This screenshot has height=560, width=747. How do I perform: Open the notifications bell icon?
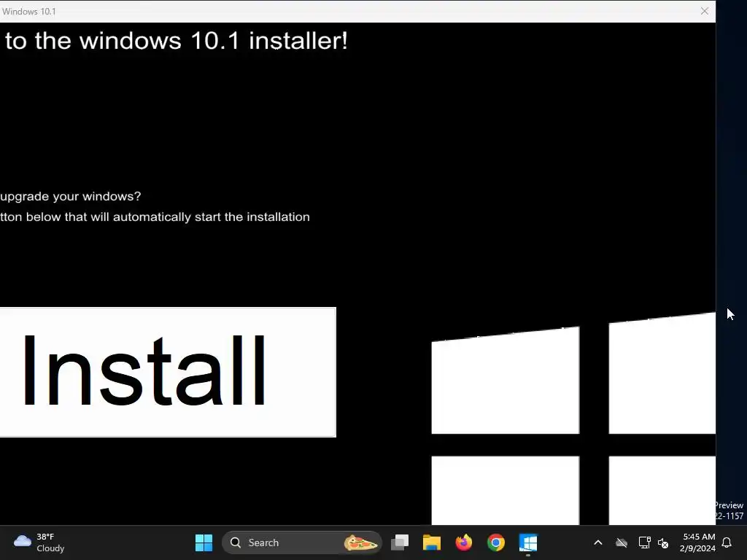[727, 542]
